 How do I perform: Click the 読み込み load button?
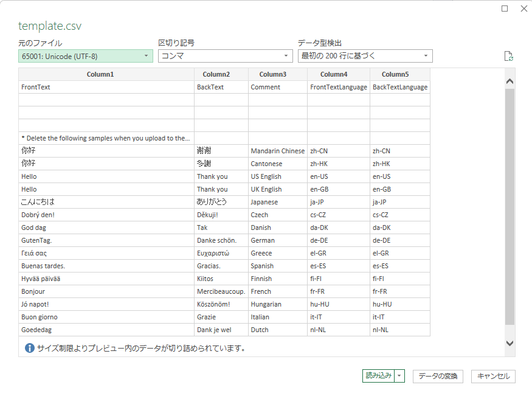click(x=377, y=376)
